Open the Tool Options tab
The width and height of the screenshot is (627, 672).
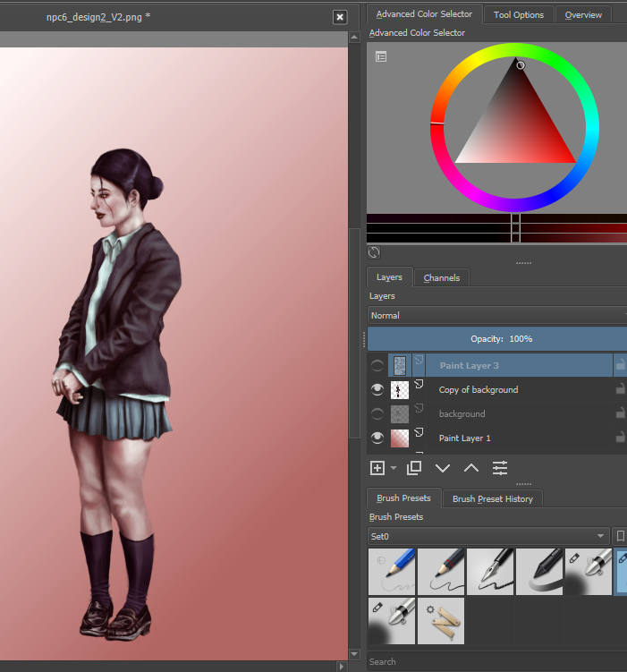[519, 14]
